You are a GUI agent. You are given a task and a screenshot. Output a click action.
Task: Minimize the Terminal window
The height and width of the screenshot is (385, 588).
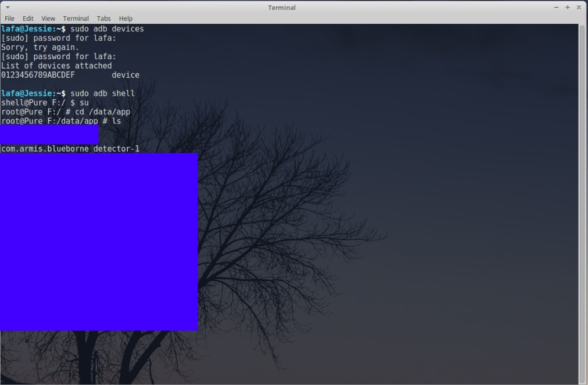point(556,8)
